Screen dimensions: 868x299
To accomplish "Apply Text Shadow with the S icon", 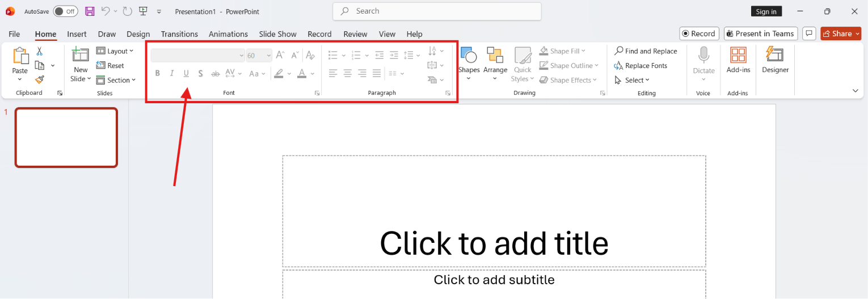I will pyautogui.click(x=200, y=73).
